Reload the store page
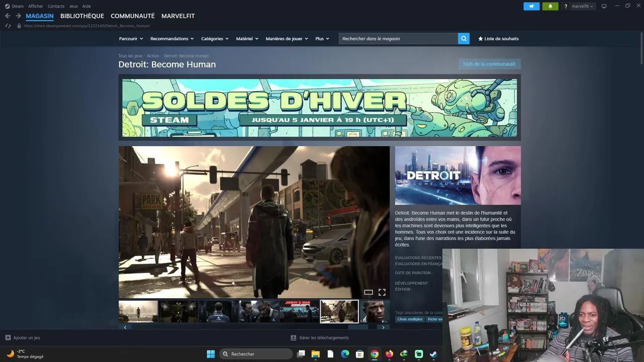Screen dimensions: 644x362 point(8,26)
